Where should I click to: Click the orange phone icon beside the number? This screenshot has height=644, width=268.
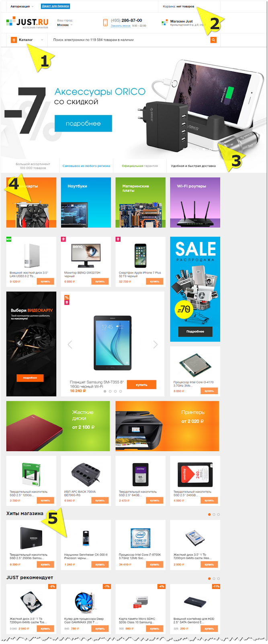point(105,23)
